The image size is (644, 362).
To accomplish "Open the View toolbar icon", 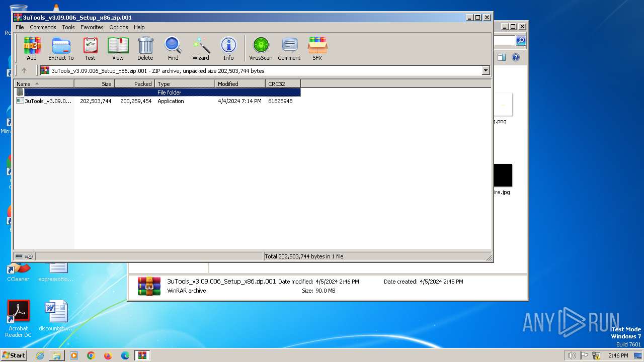I will click(118, 49).
